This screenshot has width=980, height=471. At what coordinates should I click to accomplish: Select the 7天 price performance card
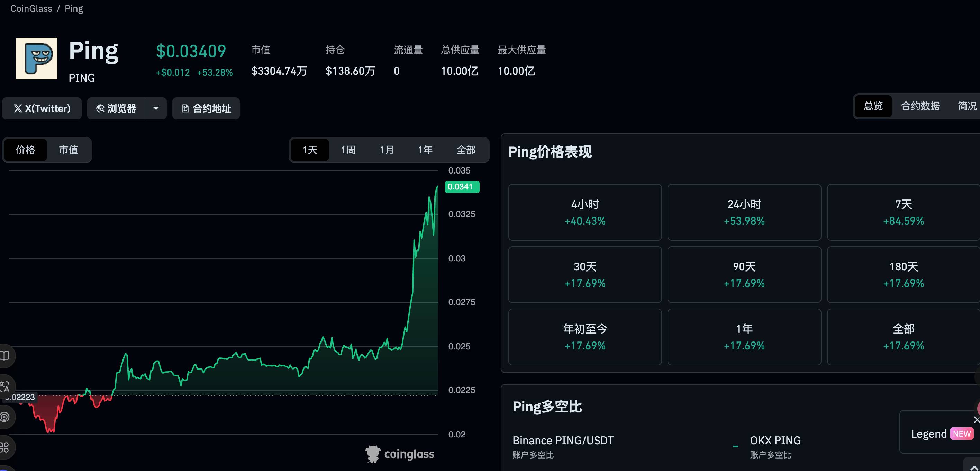903,212
